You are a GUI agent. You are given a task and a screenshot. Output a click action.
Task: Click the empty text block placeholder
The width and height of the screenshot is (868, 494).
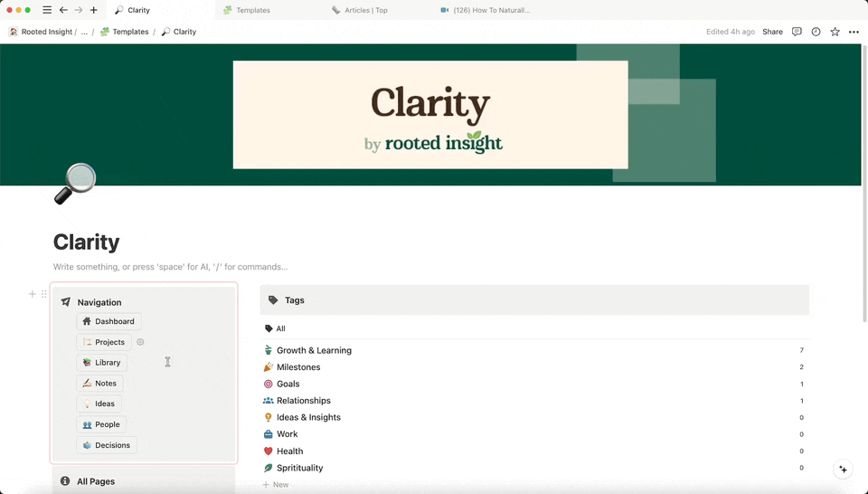point(170,267)
